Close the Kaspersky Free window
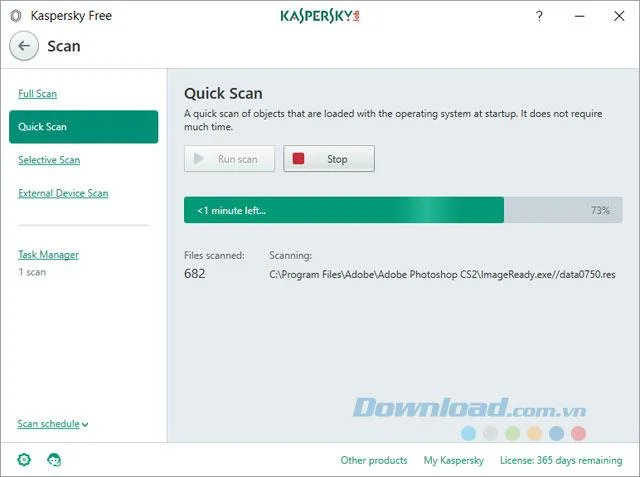This screenshot has height=477, width=640. 619,16
